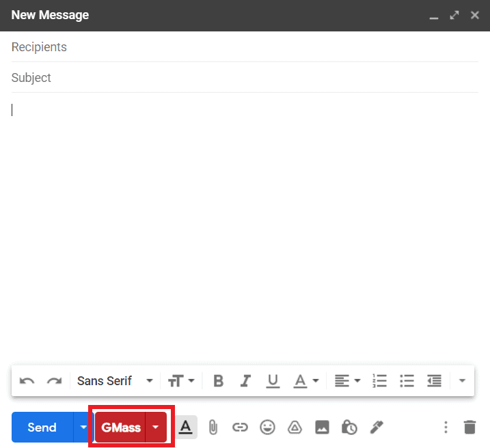Toggle bold text formatting
490x448 pixels.
pos(219,381)
